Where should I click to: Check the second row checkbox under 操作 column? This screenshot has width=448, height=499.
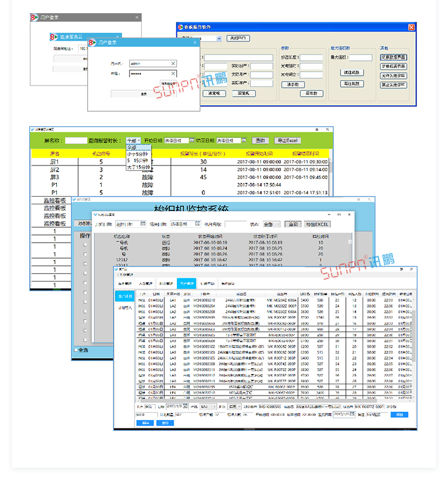85,253
